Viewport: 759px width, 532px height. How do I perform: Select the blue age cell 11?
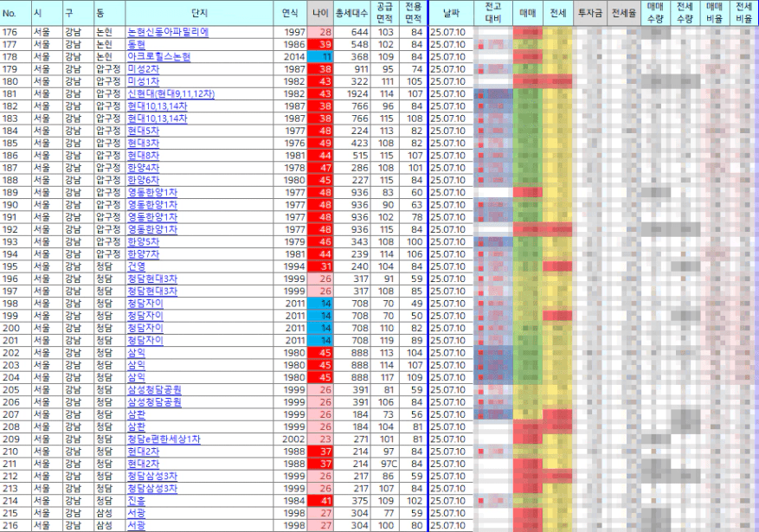coord(320,57)
